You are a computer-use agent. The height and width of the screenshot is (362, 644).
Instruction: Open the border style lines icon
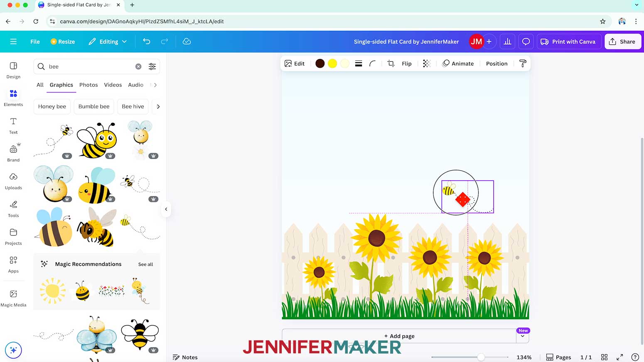(359, 64)
